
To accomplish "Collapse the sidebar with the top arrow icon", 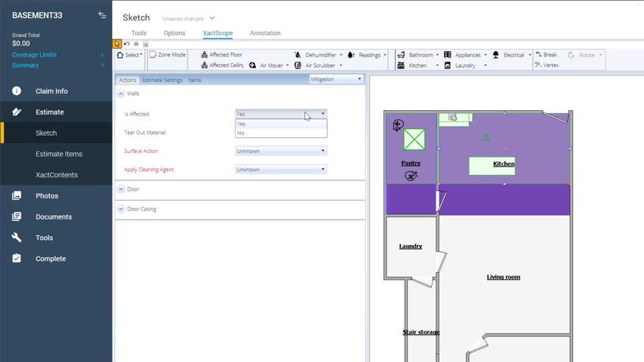I will [102, 15].
